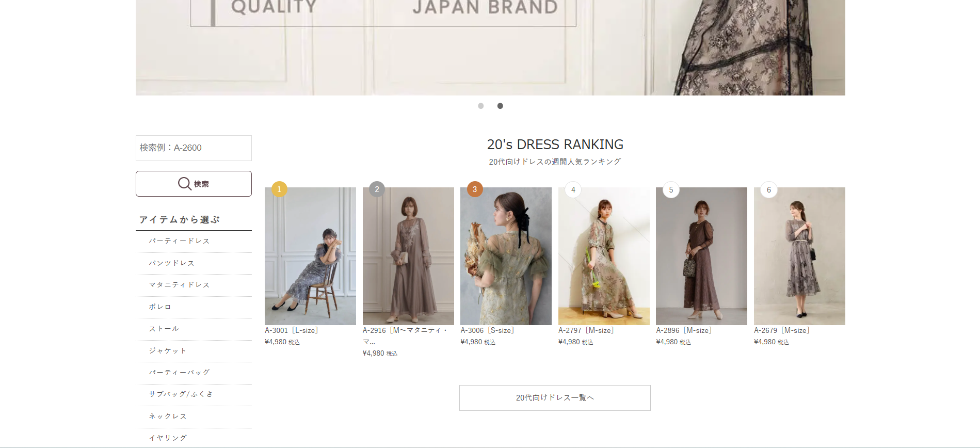Click the Quality Japan Brand banner
This screenshot has height=448, width=980.
490,47
